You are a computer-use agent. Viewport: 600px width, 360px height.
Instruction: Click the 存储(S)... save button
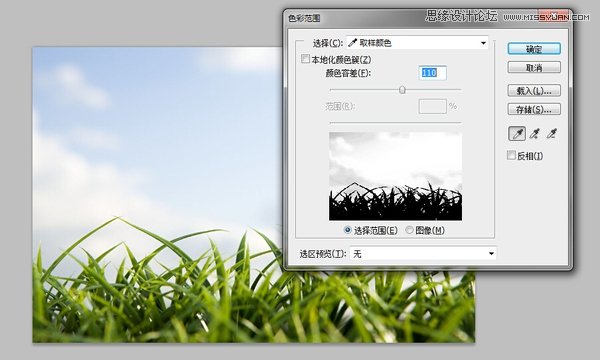534,109
